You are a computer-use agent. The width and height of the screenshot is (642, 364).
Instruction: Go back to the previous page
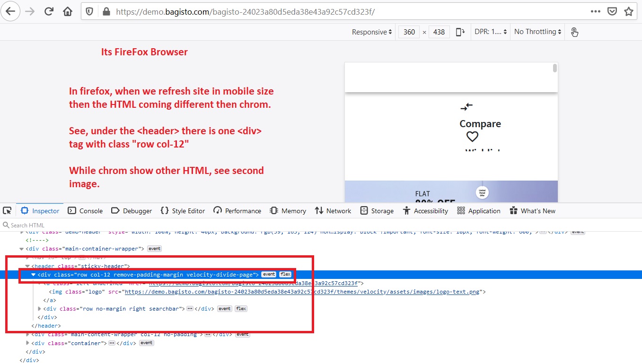[10, 11]
